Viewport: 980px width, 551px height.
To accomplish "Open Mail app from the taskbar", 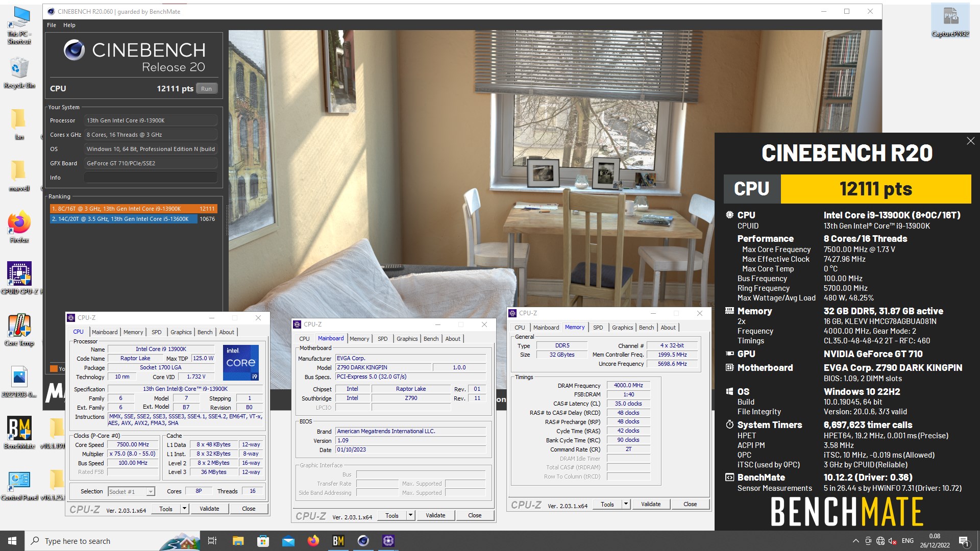I will pyautogui.click(x=288, y=541).
